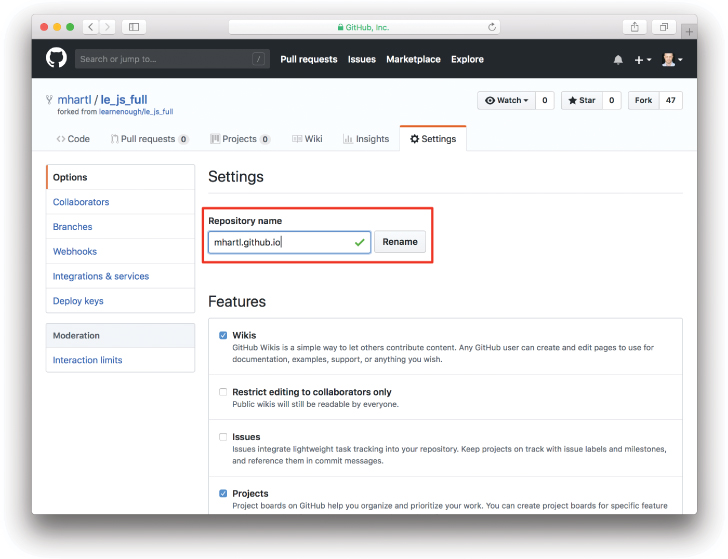Image resolution: width=728 pixels, height=559 pixels.
Task: Click the GitHub Octocat logo
Action: click(56, 59)
